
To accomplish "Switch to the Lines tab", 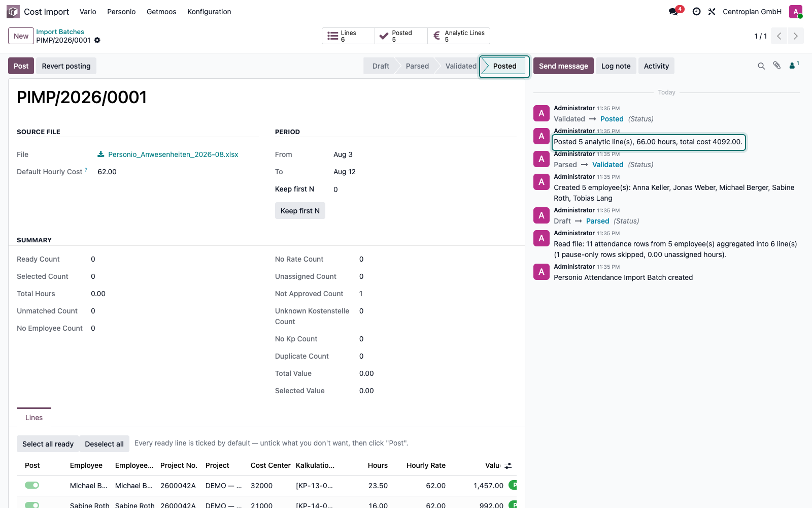I will pos(34,418).
